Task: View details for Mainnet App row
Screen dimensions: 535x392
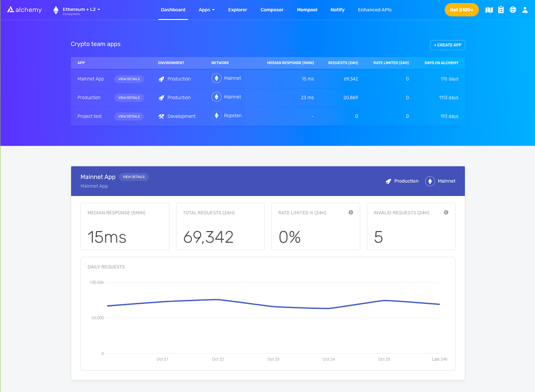Action: (x=129, y=79)
